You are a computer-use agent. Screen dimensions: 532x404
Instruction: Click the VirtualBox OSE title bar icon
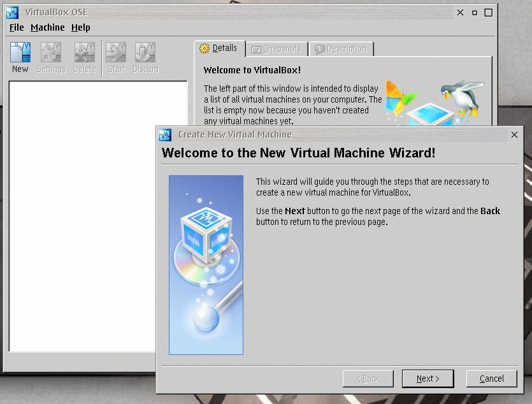point(12,13)
